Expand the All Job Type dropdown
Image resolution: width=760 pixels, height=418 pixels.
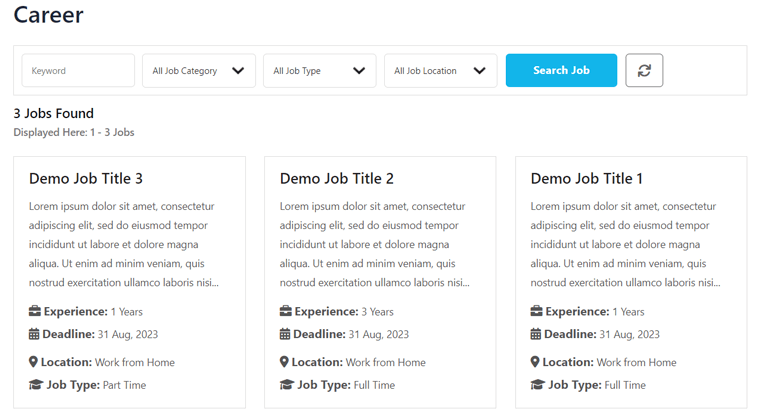[x=319, y=71]
